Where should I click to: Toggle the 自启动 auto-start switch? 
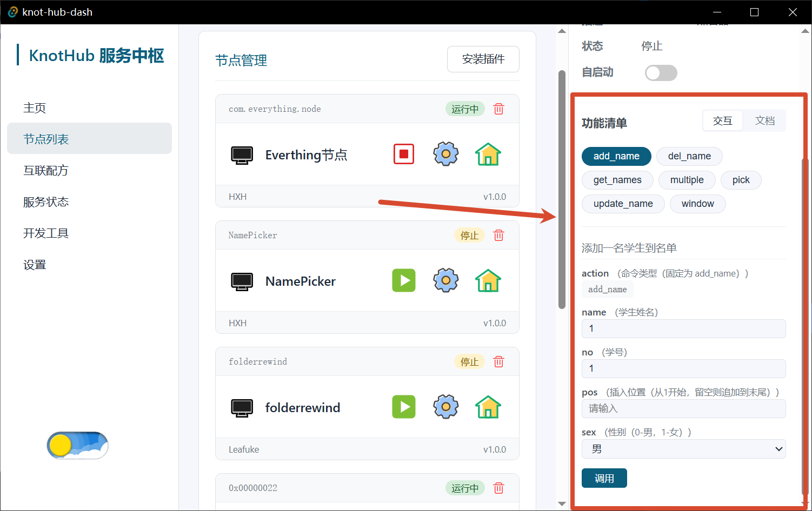[x=661, y=73]
